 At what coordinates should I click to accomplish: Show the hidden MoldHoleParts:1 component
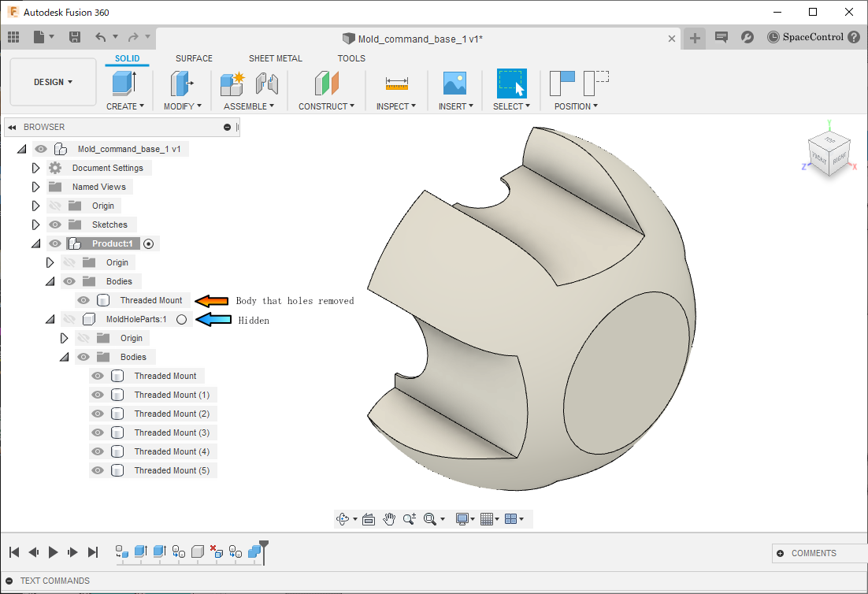(x=69, y=319)
